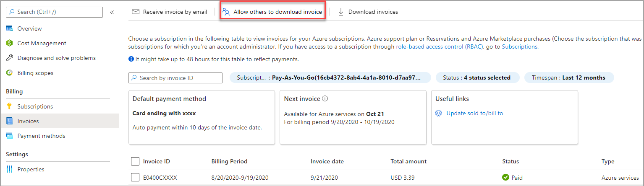
Task: Open Cost Management via its dollar icon
Action: 9,43
